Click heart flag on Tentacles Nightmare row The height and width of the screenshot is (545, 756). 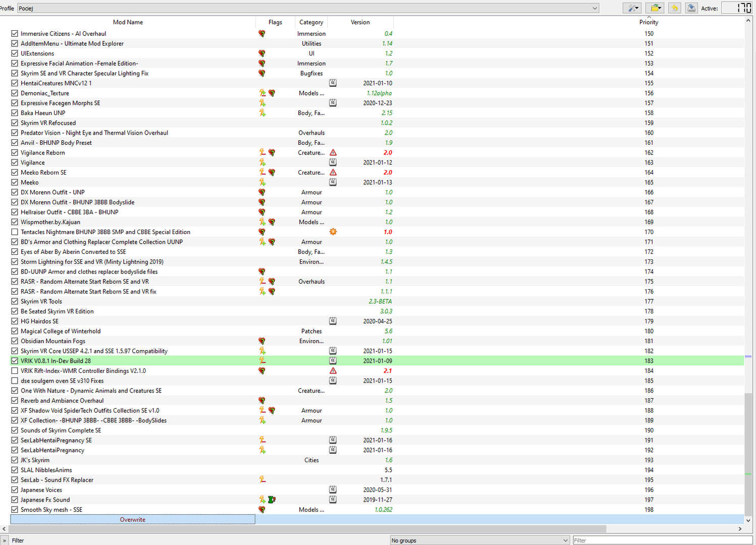pyautogui.click(x=262, y=232)
